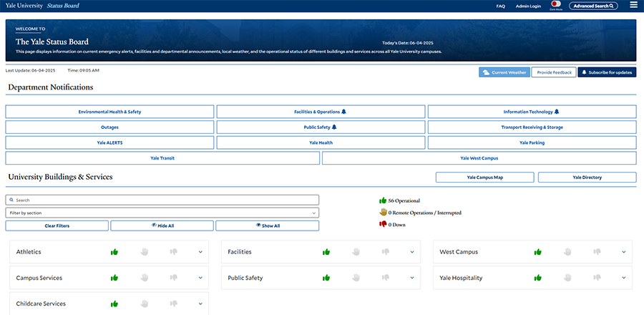Open Advanced Search
Viewport: 644px width, 315px height.
[x=593, y=6]
